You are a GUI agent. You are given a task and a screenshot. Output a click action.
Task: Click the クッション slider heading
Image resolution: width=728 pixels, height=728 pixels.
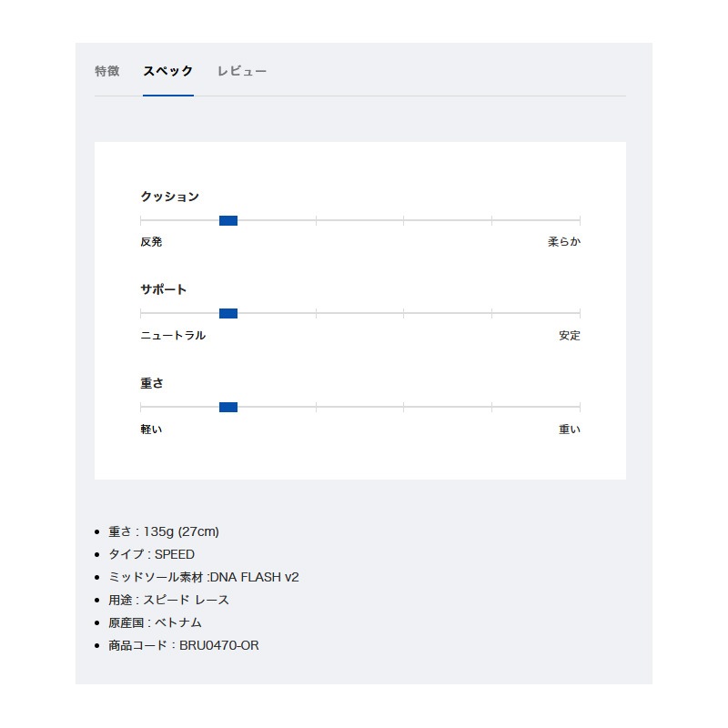click(169, 197)
